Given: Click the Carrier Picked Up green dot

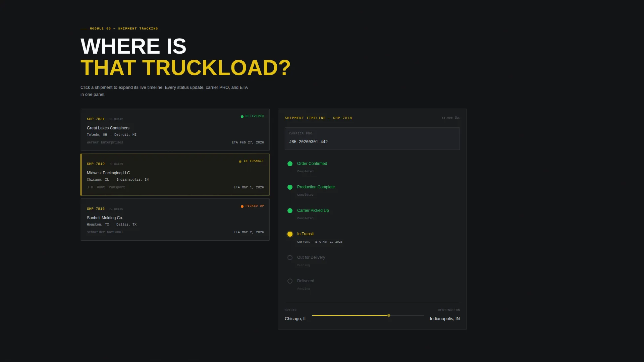Looking at the screenshot, I should click(290, 210).
